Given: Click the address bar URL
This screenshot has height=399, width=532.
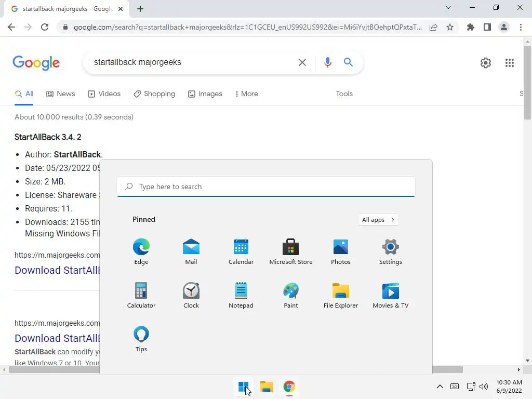Looking at the screenshot, I should click(x=248, y=27).
